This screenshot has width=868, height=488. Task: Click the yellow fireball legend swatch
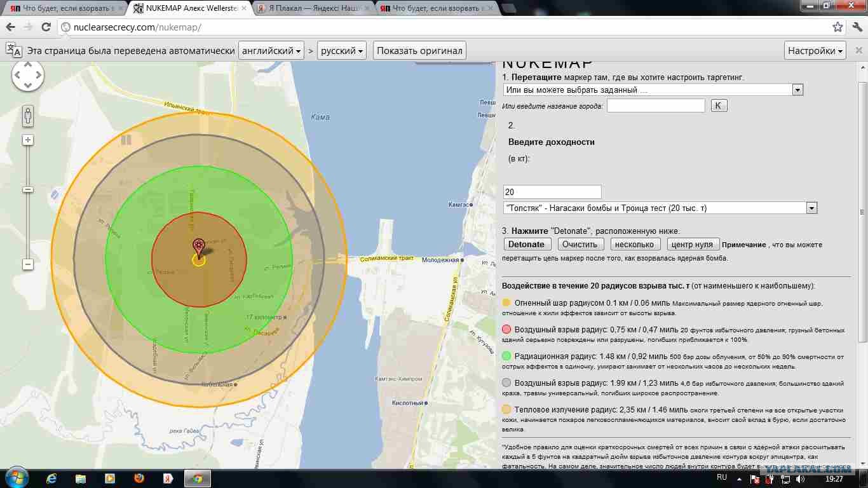506,303
